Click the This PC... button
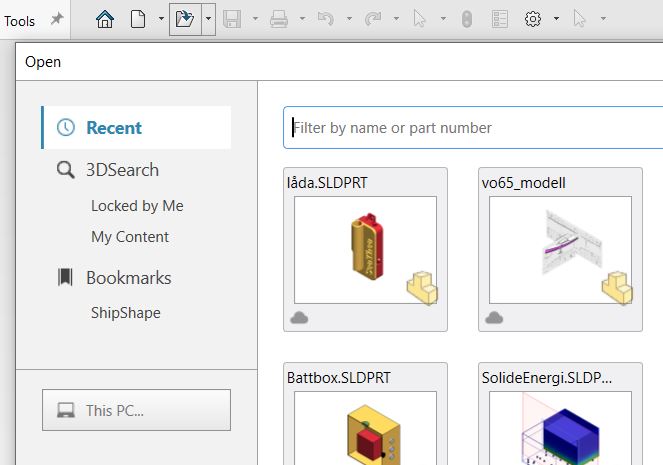Image resolution: width=663 pixels, height=465 pixels. (x=136, y=410)
